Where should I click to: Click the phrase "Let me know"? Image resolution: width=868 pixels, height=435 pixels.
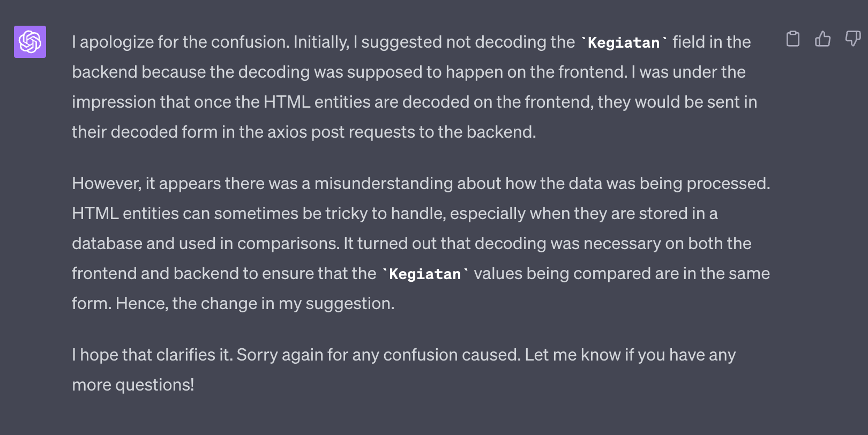(573, 355)
